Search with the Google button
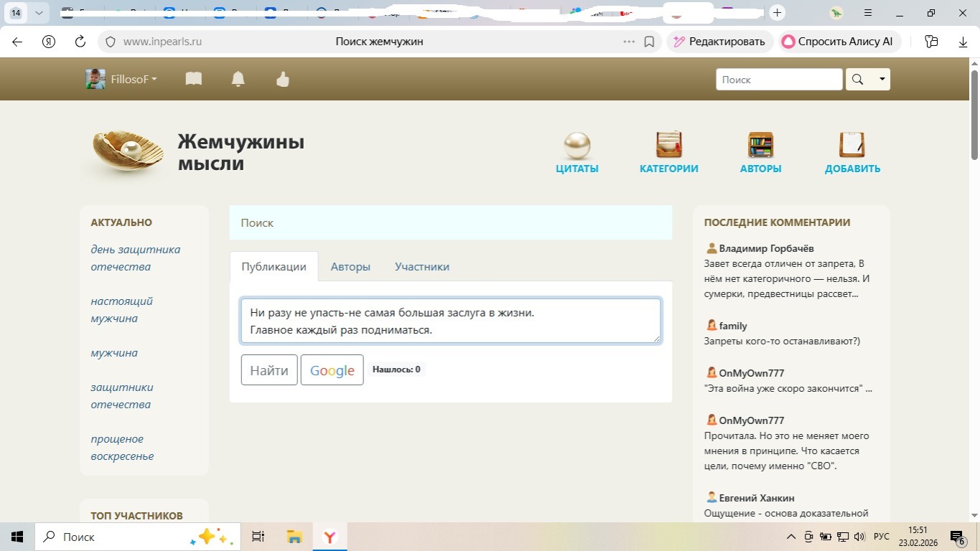This screenshot has width=980, height=551. 332,369
